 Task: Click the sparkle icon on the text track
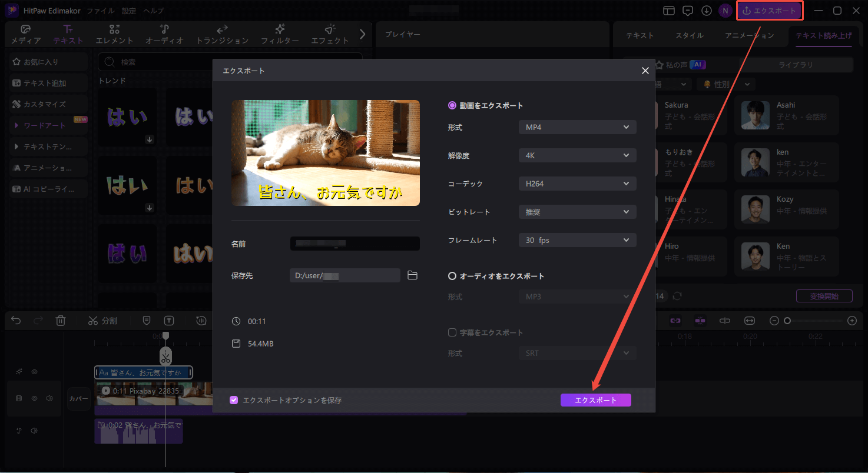pos(19,372)
